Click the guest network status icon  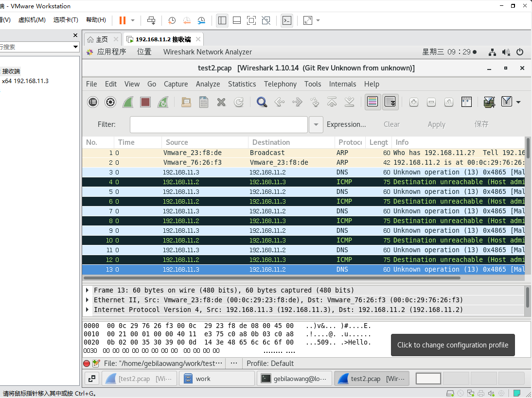click(492, 52)
